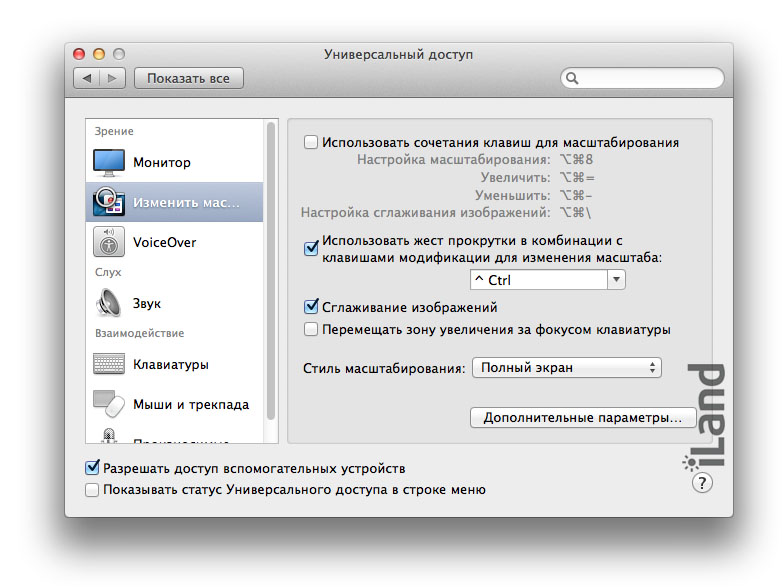Select the Мыши и трекпада icon

[108, 404]
